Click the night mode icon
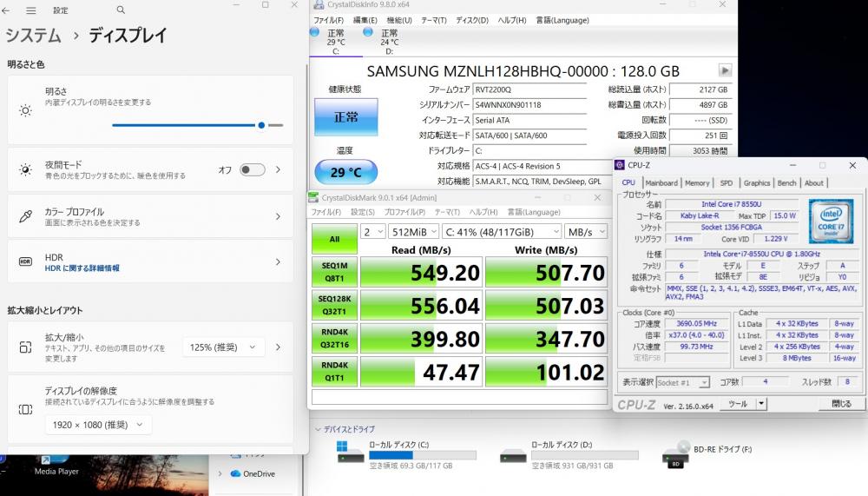The width and height of the screenshot is (868, 496). [x=25, y=169]
